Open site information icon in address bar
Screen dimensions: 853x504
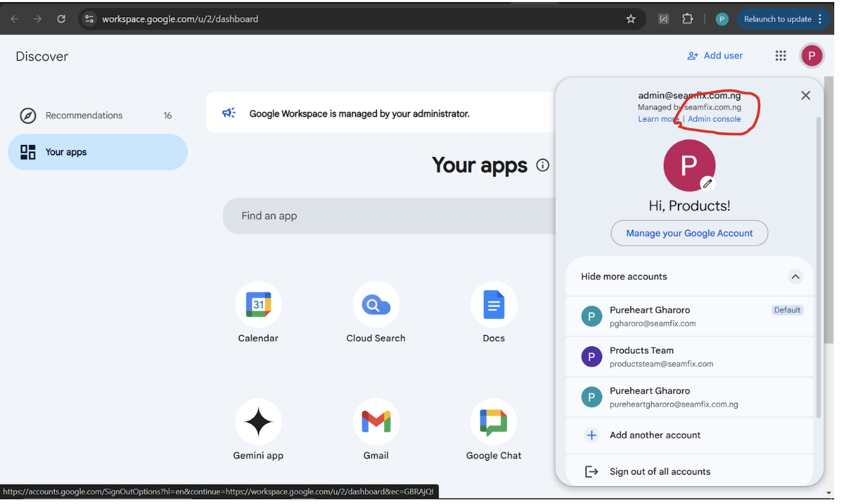(89, 19)
